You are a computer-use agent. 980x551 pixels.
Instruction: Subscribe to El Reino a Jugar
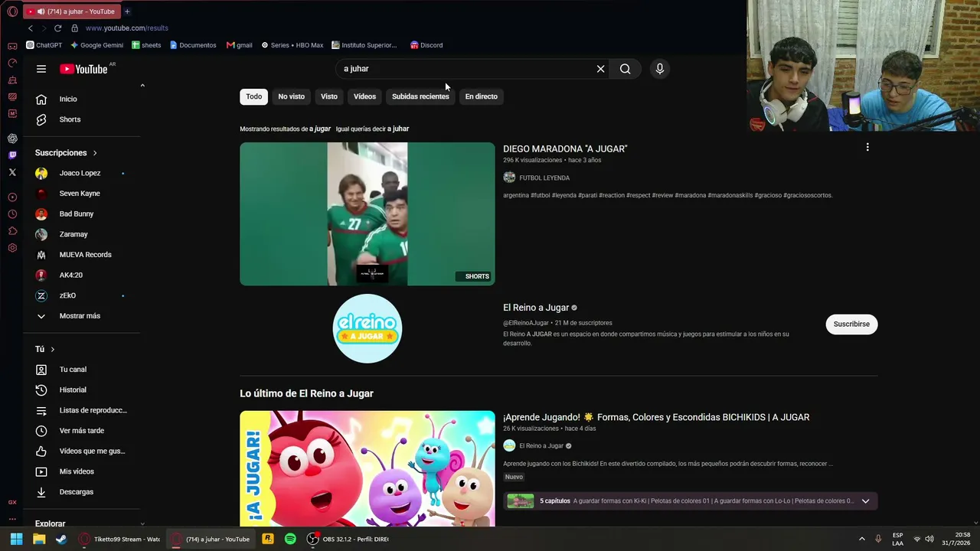(851, 324)
